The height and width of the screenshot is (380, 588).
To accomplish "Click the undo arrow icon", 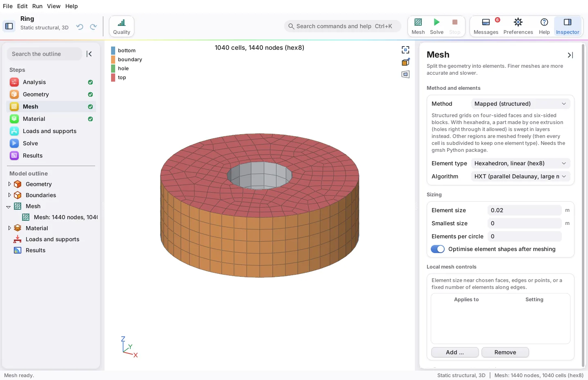I will click(x=80, y=27).
